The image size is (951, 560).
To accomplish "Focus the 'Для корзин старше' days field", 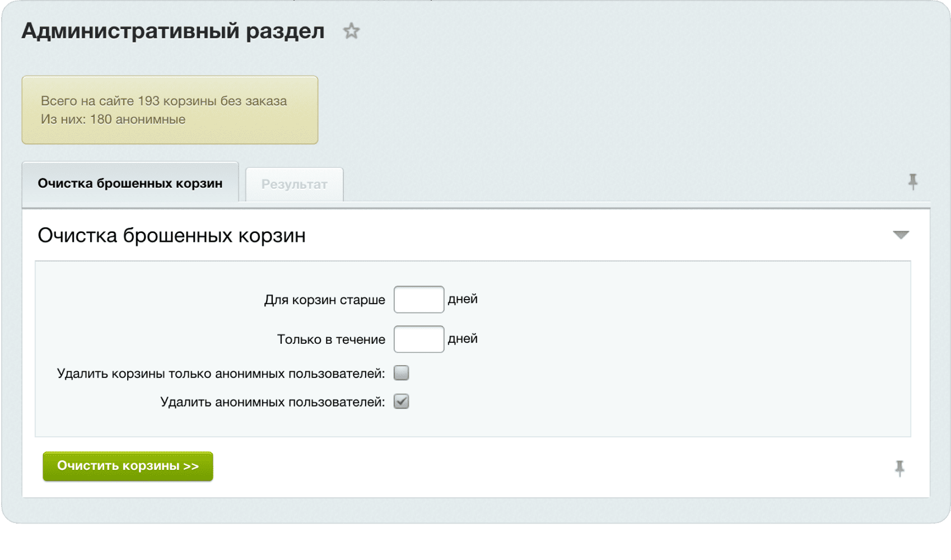I will click(x=418, y=299).
